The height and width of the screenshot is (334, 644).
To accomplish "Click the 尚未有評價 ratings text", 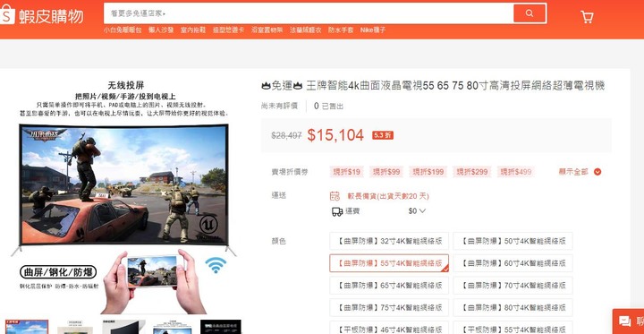I will click(x=279, y=107).
